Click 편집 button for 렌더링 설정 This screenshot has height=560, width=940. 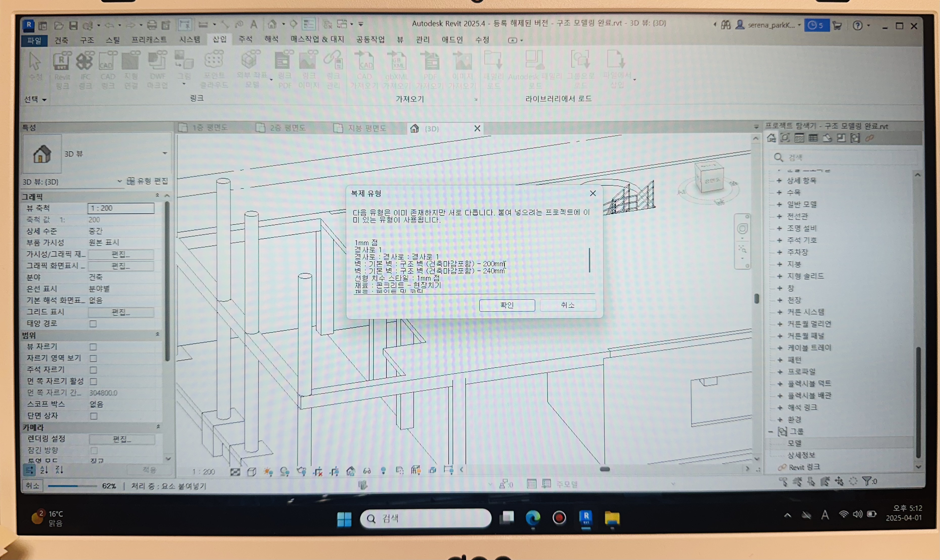(122, 439)
